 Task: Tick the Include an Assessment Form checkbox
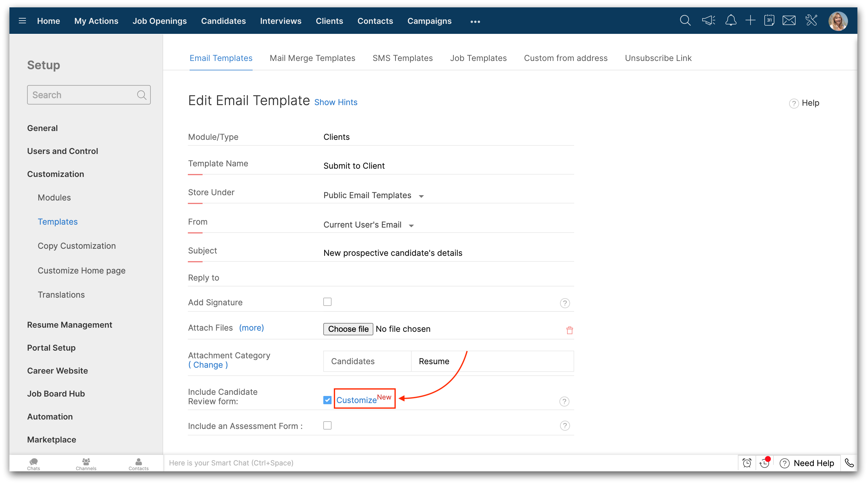(327, 425)
